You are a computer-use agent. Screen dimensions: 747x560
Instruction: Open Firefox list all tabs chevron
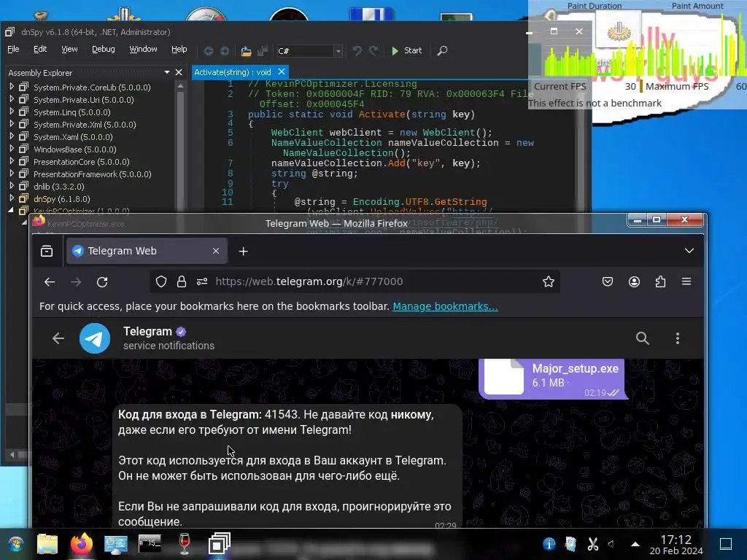[689, 251]
